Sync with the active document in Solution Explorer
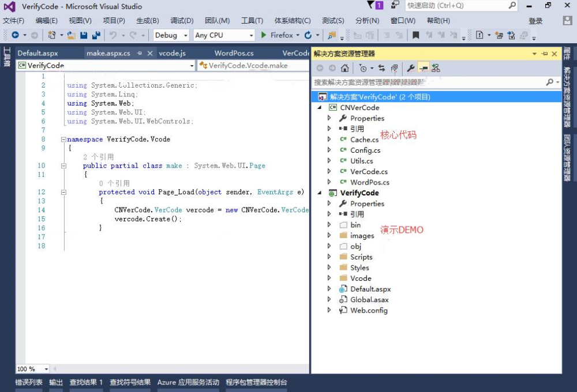Viewport: 577px width, 392px height. 381,68
